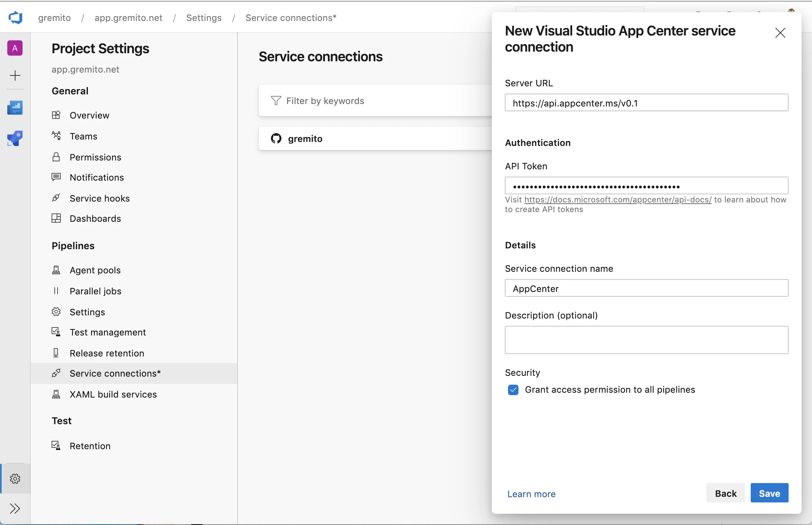The height and width of the screenshot is (525, 812).
Task: Expand the sidebar with double chevron
Action: (15, 508)
